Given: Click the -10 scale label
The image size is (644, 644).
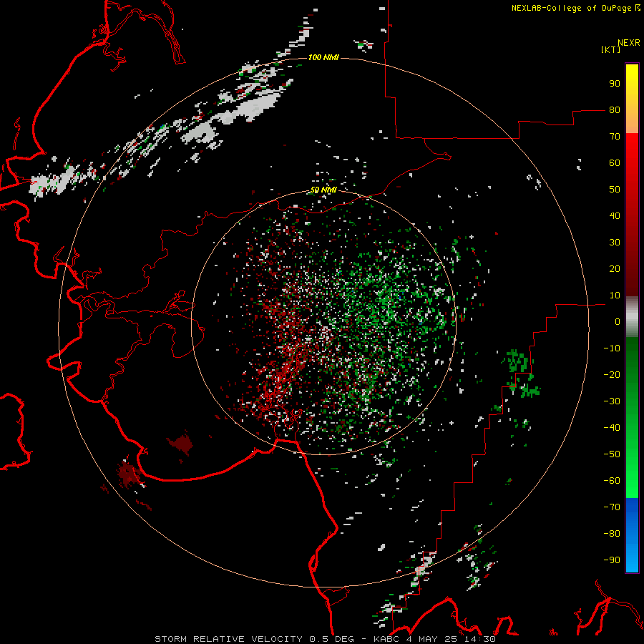Looking at the screenshot, I should 612,348.
